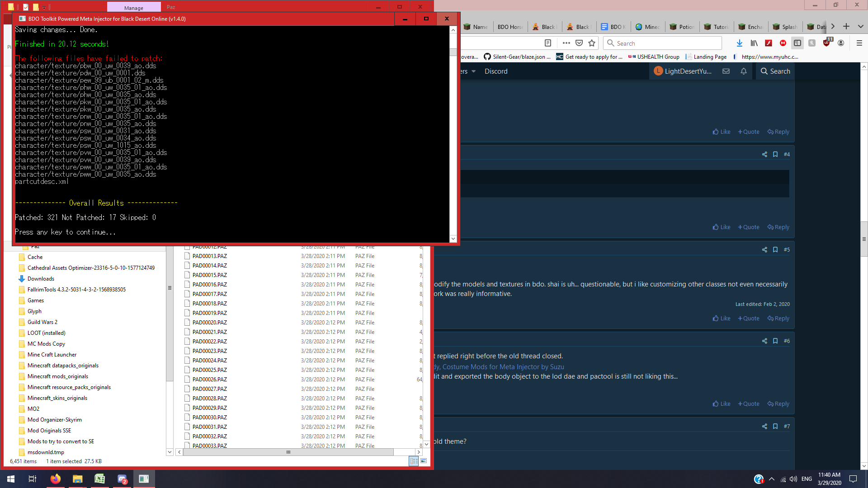This screenshot has width=868, height=488.
Task: Open the Manage ribbon tab
Action: [134, 8]
